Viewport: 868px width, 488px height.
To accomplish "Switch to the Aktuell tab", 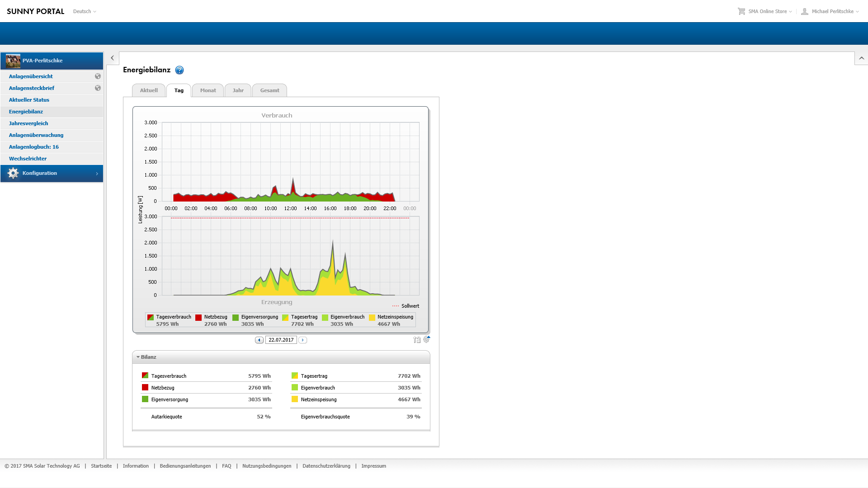I will (x=149, y=90).
